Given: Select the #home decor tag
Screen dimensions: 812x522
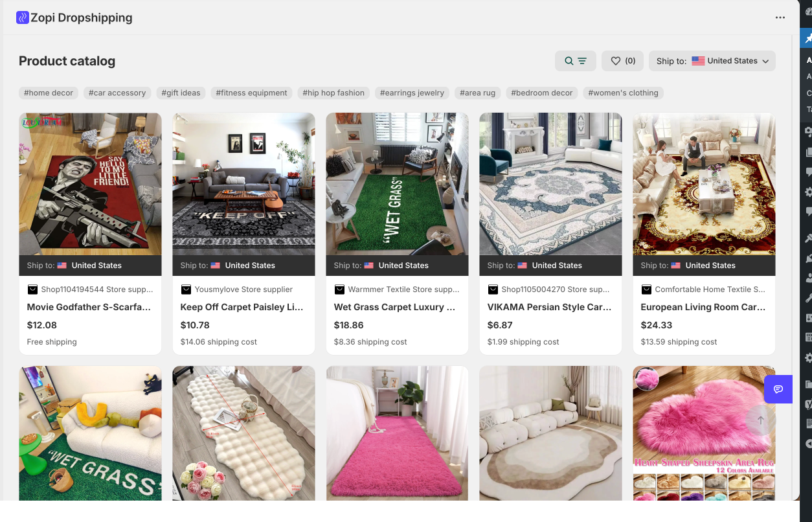Looking at the screenshot, I should 49,93.
